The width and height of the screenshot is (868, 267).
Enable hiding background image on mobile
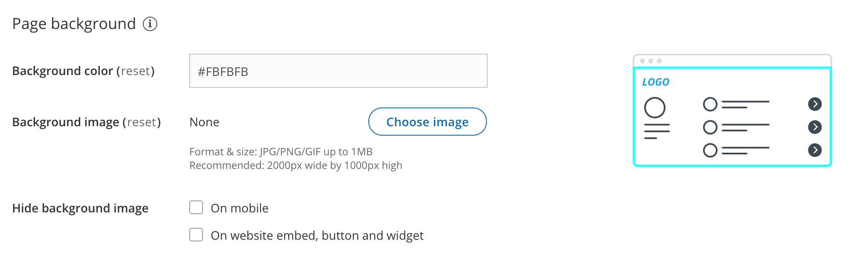tap(196, 208)
